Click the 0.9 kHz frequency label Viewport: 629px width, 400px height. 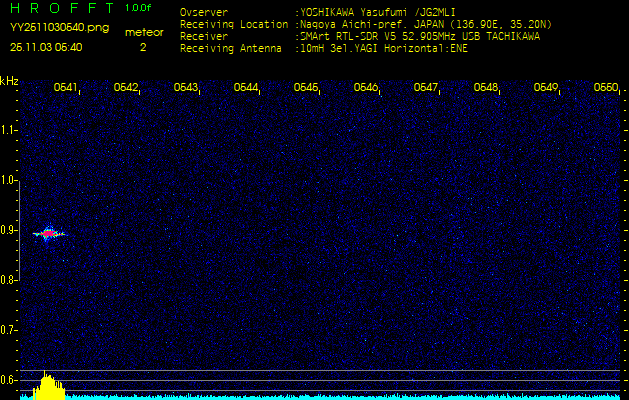9,230
